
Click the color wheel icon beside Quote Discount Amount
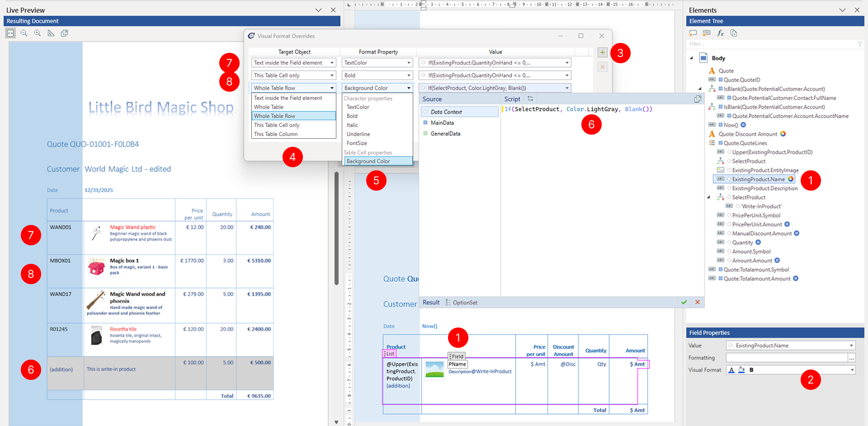tap(783, 134)
